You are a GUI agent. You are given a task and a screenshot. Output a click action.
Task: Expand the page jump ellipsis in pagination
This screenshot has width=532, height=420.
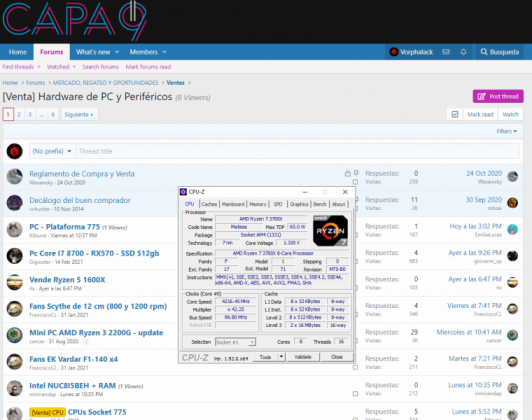click(x=41, y=114)
